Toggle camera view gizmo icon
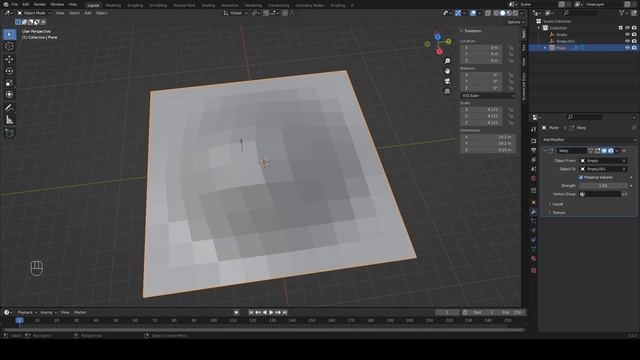The image size is (640, 360). (447, 81)
